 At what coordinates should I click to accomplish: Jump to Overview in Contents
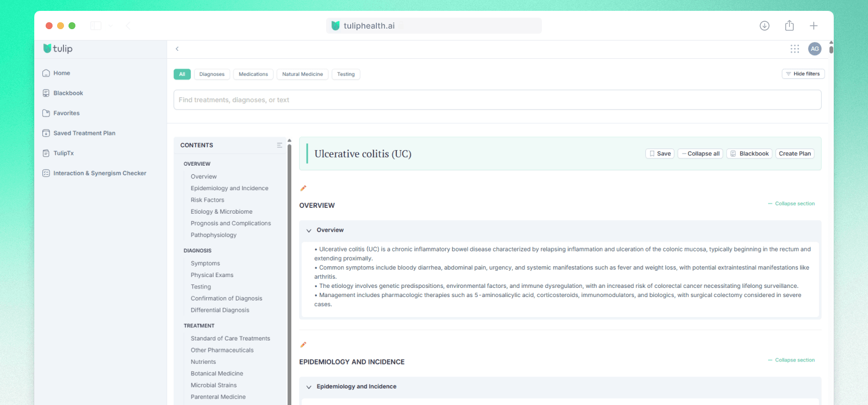pos(204,177)
